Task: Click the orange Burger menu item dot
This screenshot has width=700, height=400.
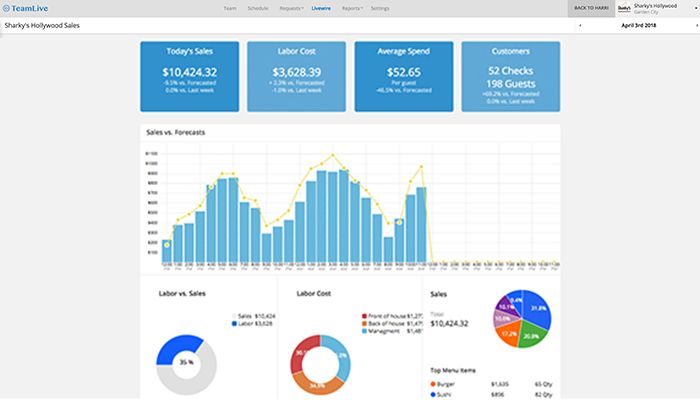Action: 433,384
